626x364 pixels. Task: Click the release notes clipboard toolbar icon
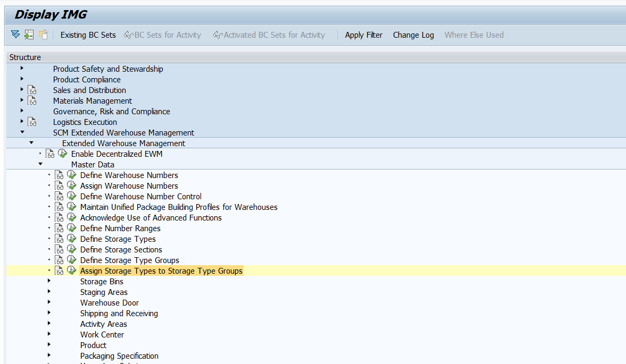[x=43, y=35]
